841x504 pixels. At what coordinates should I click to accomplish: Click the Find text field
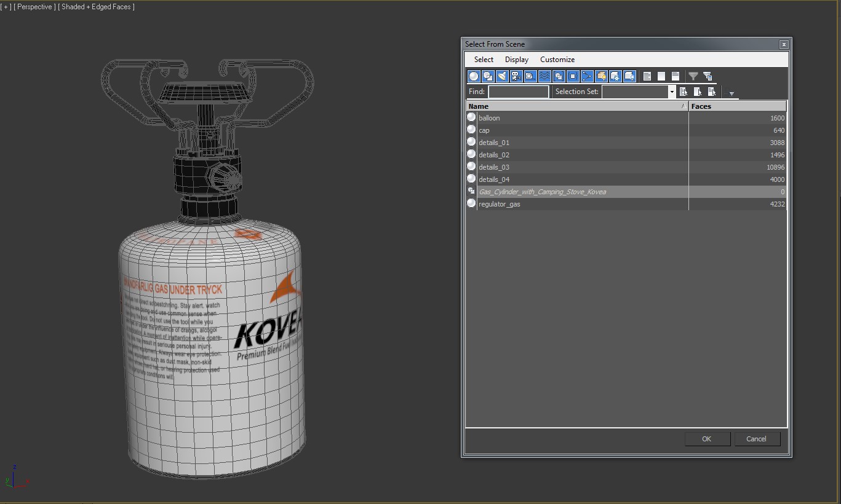518,92
